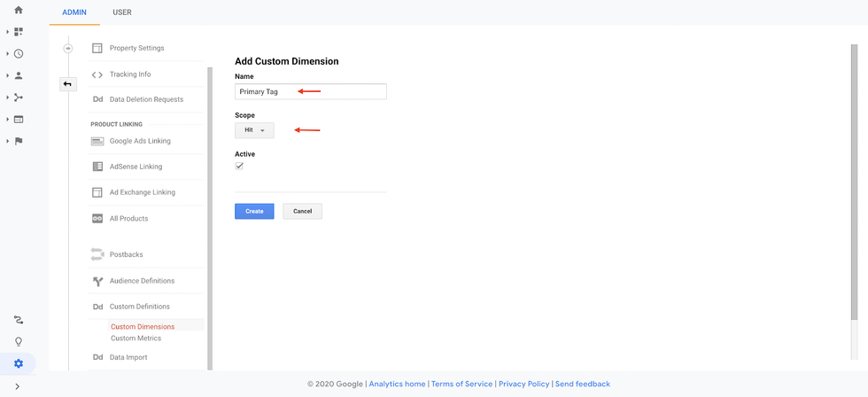Click the Name input field
Screen dimensions: 868x397
[x=310, y=91]
